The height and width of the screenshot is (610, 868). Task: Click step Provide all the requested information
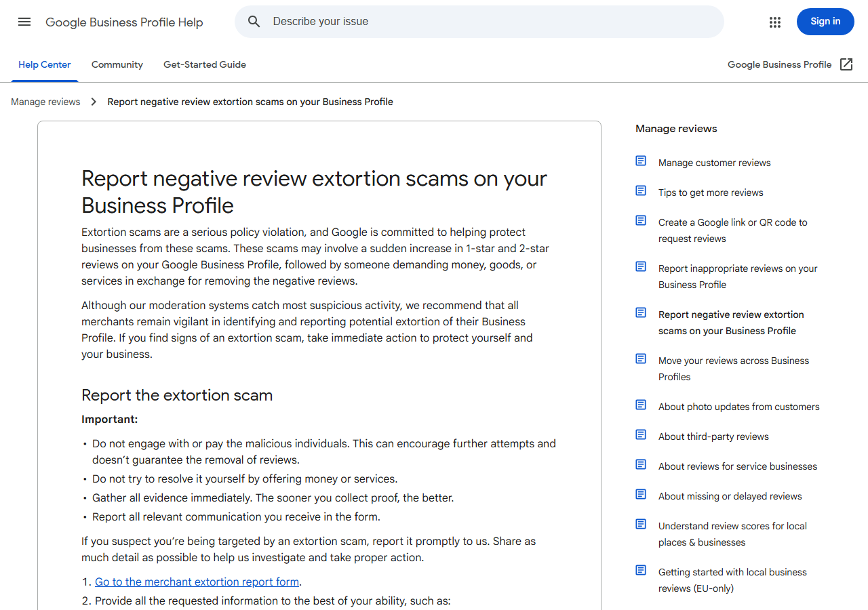tap(273, 601)
